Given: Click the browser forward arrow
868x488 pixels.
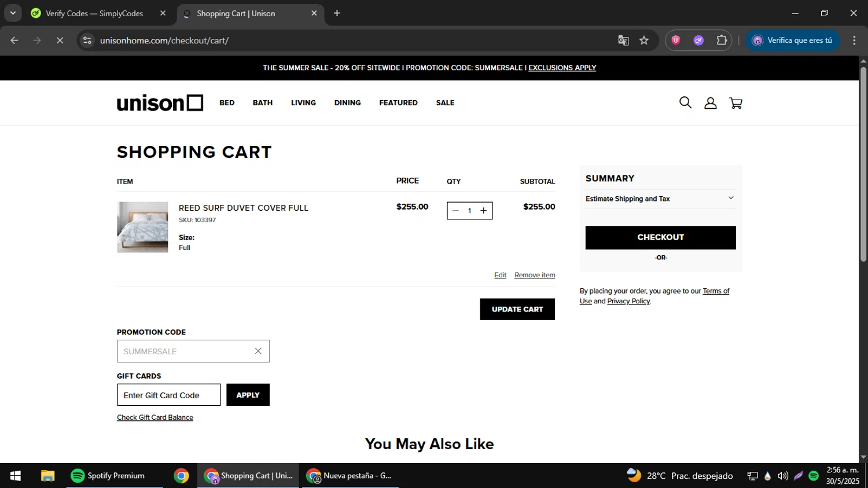Looking at the screenshot, I should (37, 41).
